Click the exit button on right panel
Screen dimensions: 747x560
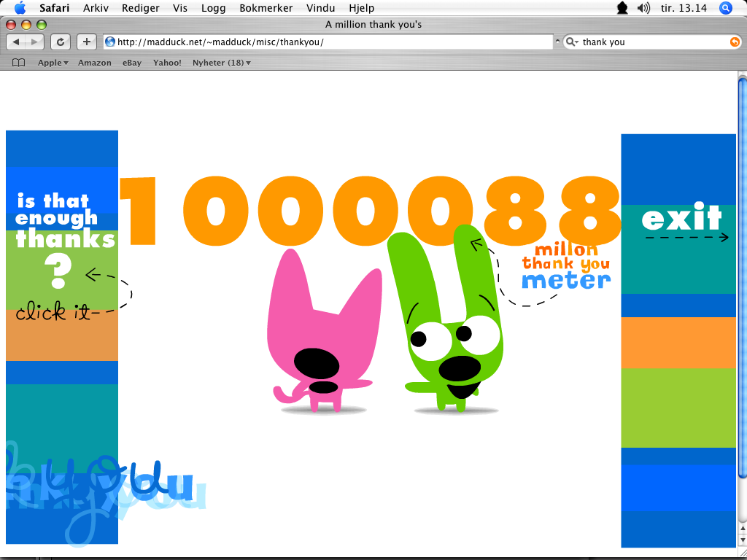(x=682, y=217)
